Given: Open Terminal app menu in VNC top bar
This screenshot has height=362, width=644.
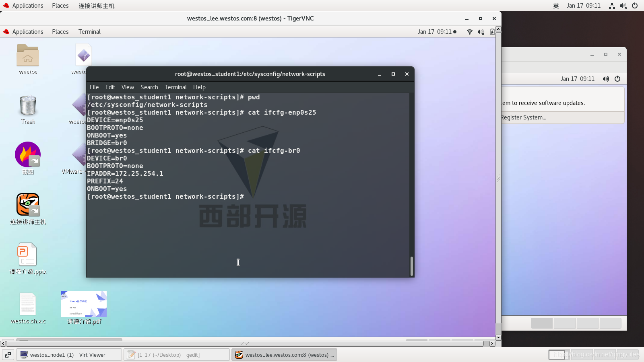Looking at the screenshot, I should (89, 32).
